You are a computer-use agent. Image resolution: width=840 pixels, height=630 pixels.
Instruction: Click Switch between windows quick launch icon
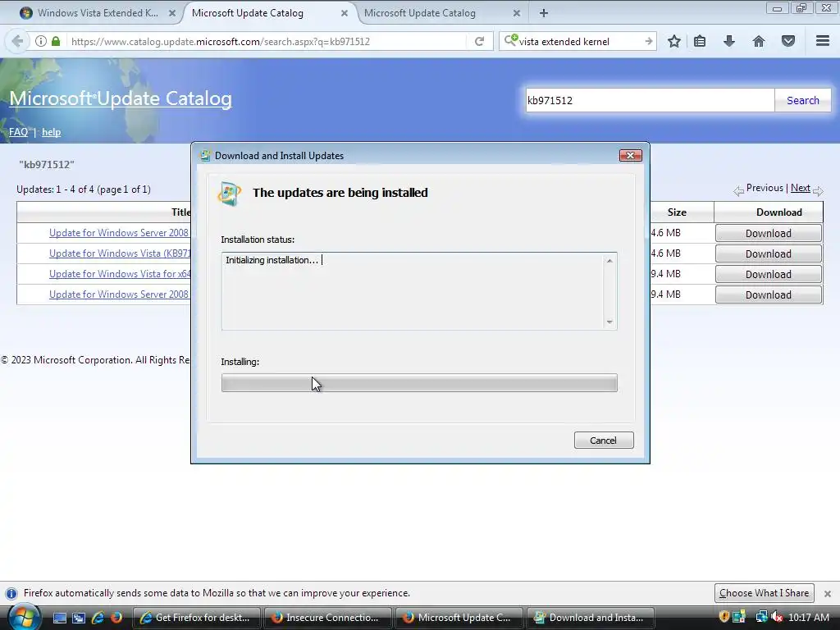pos(78,618)
